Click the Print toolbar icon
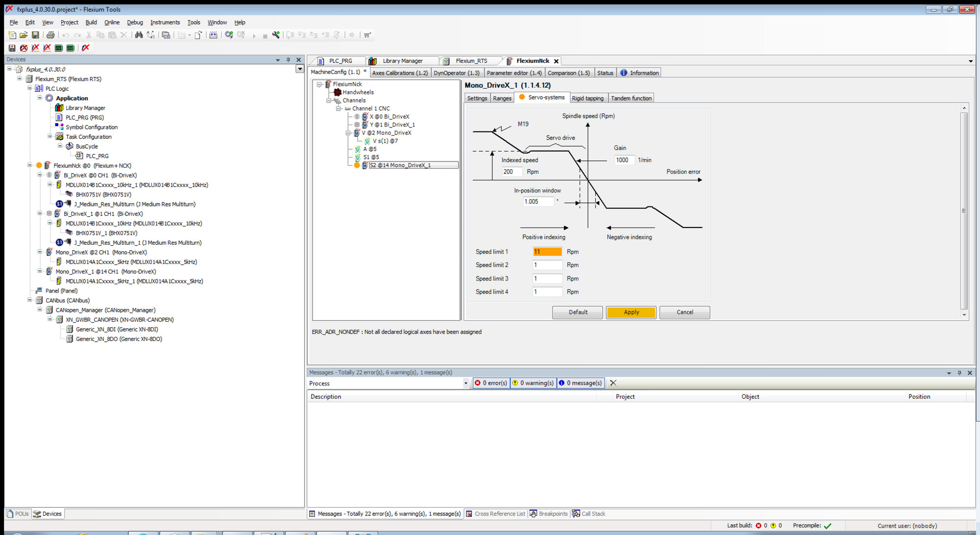The height and width of the screenshot is (535, 980). point(50,35)
